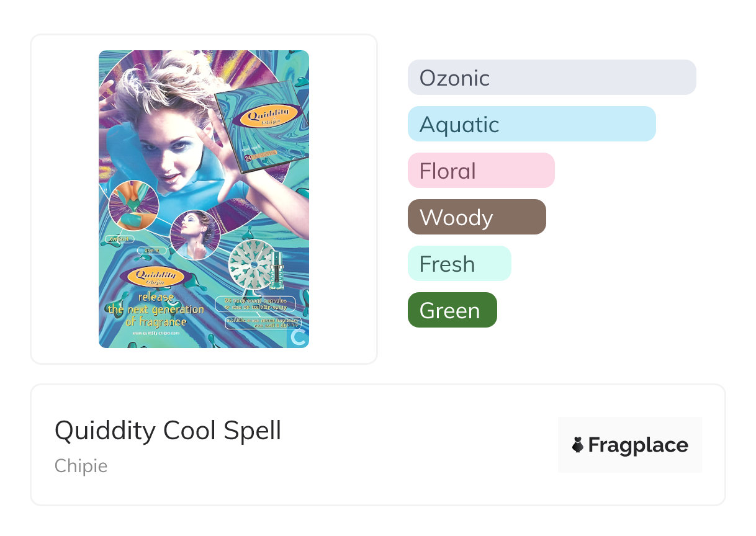The image size is (756, 536).
Task: Select the Fresh accord bar
Action: [459, 264]
